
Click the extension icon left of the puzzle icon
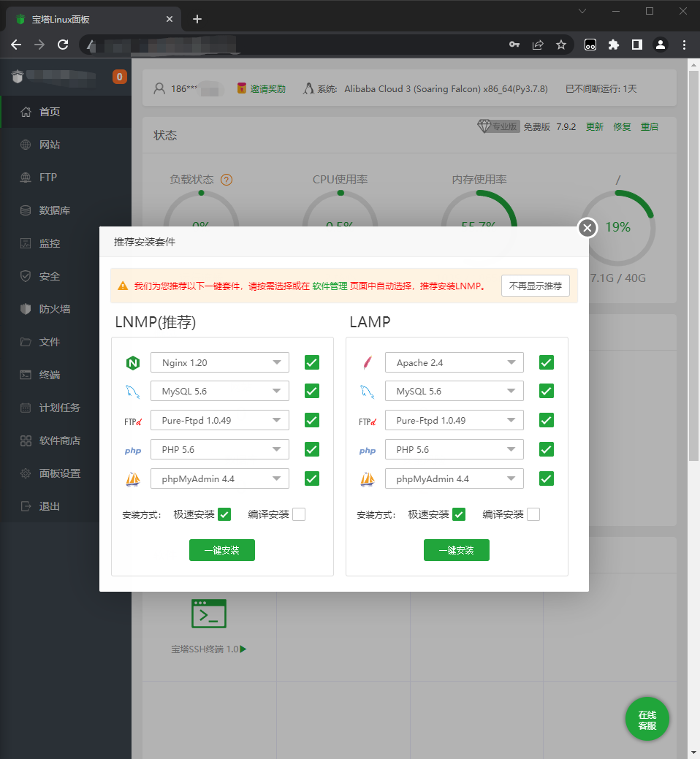[590, 45]
